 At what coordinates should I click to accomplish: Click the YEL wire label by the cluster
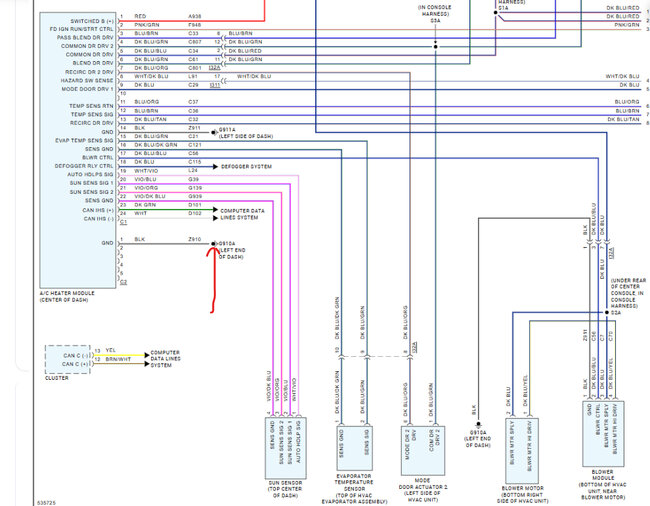pyautogui.click(x=111, y=350)
